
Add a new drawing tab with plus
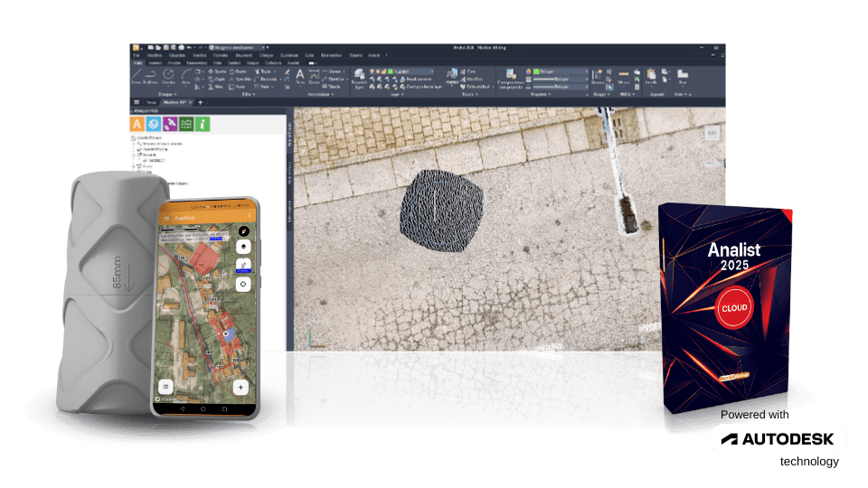click(201, 102)
